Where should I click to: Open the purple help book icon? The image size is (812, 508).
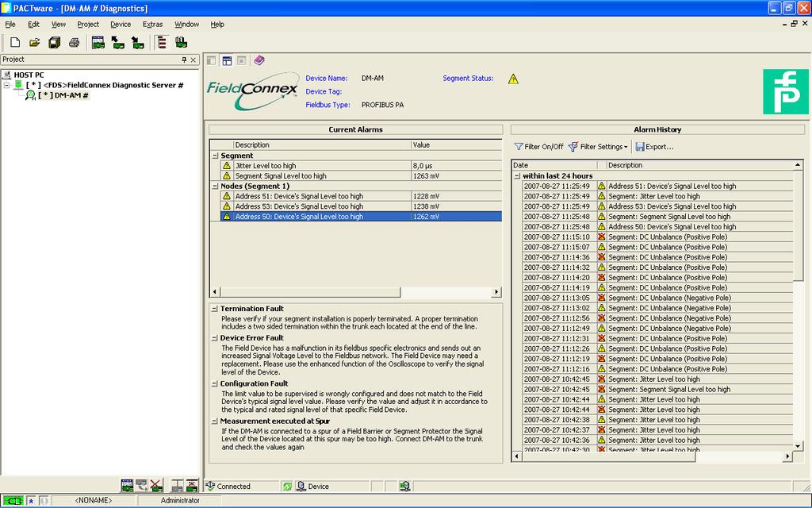(259, 60)
